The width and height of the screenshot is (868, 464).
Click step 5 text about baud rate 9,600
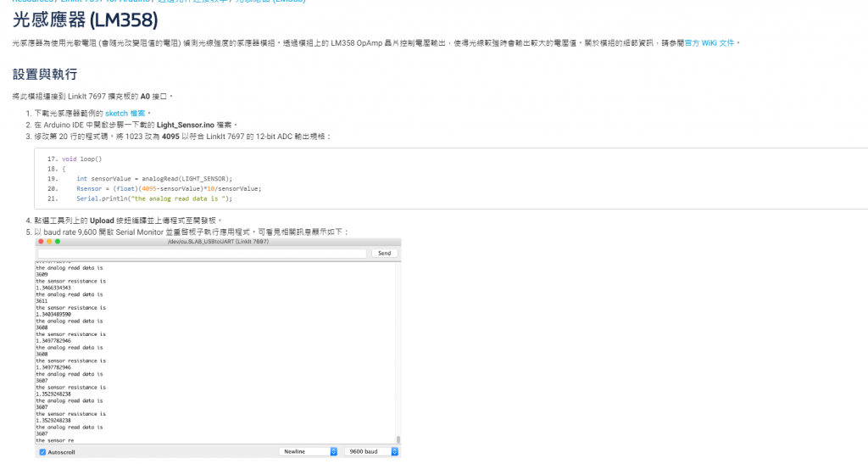click(191, 232)
